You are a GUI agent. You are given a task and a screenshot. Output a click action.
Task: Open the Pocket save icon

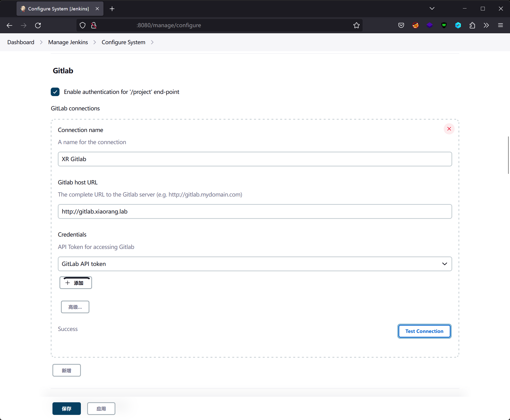point(401,25)
